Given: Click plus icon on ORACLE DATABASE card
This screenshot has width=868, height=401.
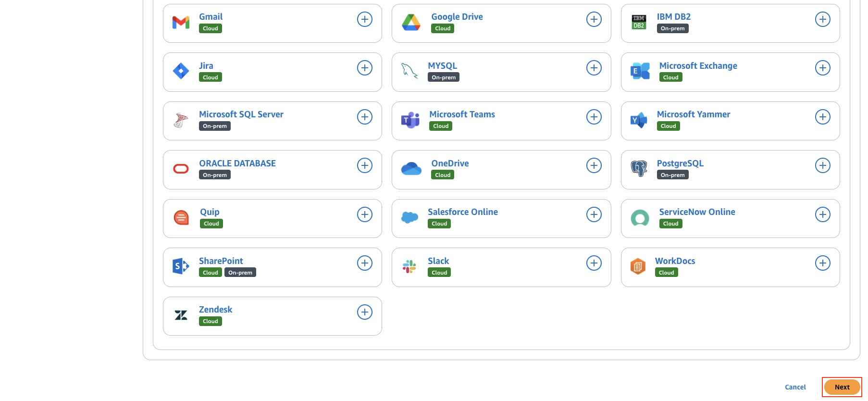Looking at the screenshot, I should point(365,165).
